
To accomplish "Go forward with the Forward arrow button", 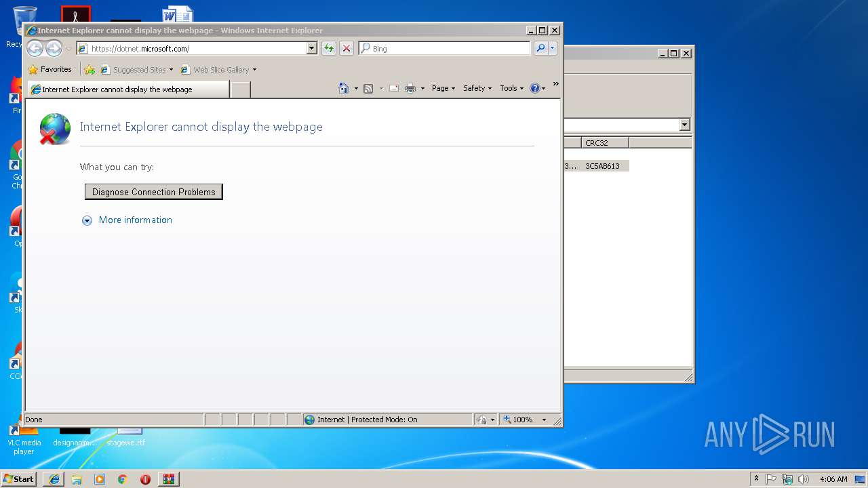I will pyautogui.click(x=54, y=48).
